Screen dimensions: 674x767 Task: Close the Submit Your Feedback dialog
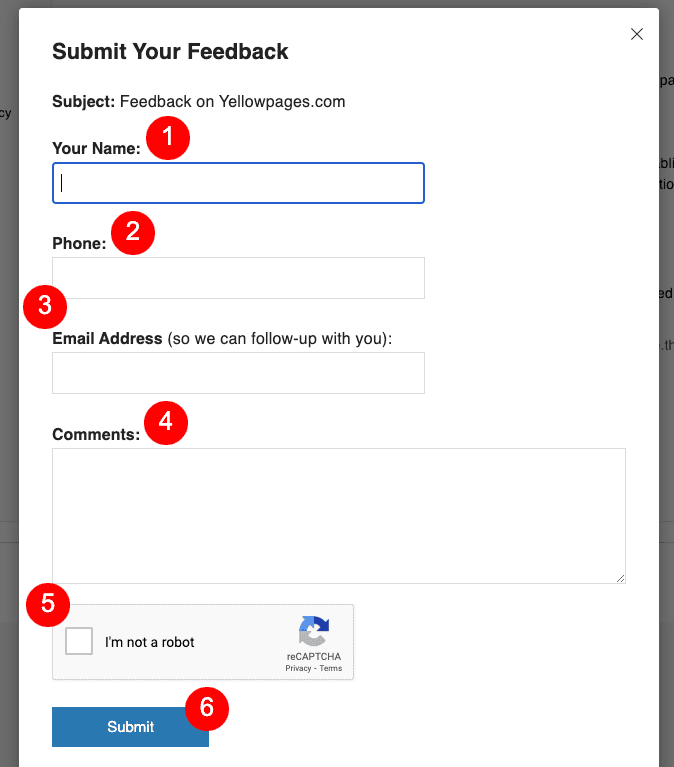[x=636, y=34]
